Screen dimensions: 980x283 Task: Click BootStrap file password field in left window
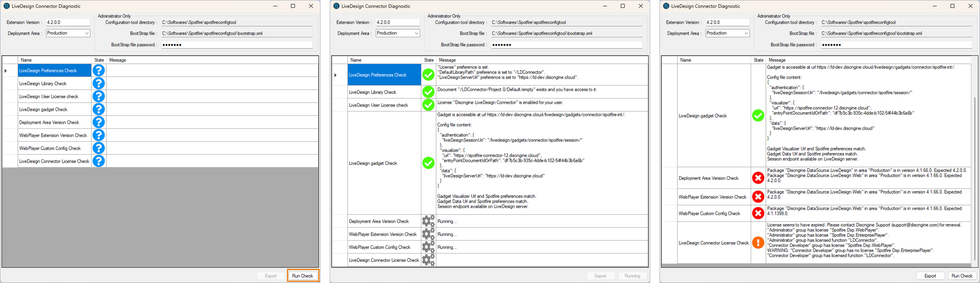(x=237, y=45)
